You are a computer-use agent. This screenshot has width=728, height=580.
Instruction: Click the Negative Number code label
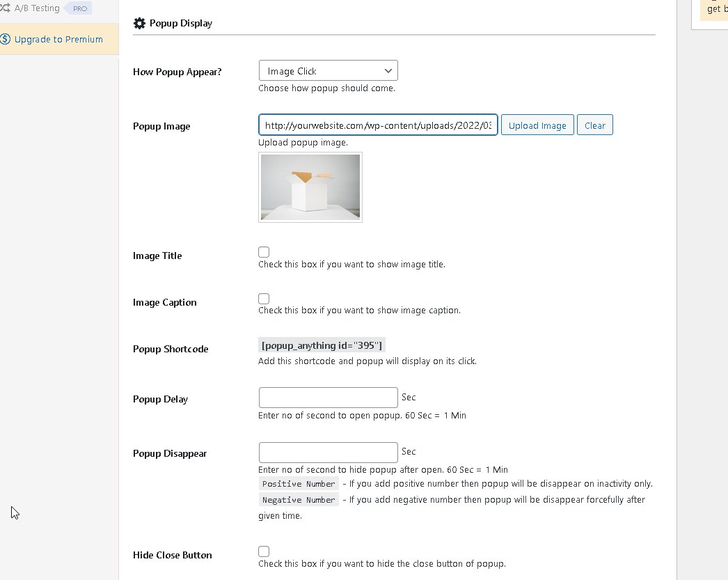pyautogui.click(x=299, y=499)
